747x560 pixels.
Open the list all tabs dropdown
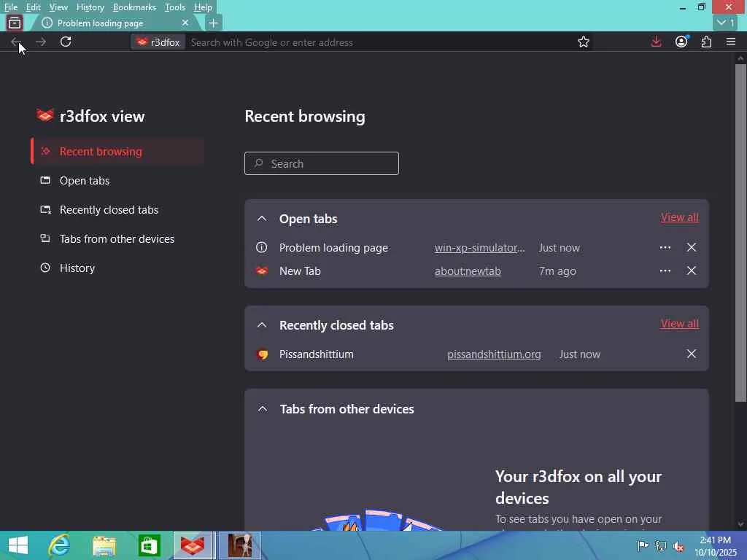click(x=726, y=23)
